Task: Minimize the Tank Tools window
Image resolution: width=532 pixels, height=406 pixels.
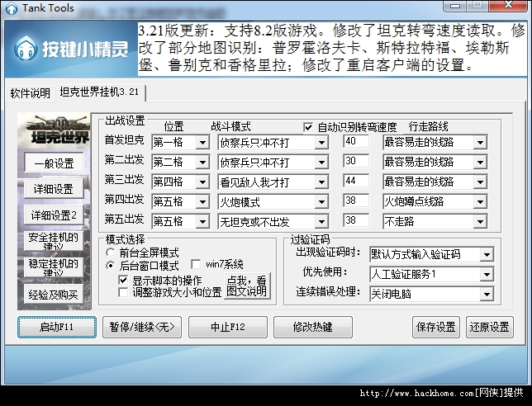Action: pos(456,6)
